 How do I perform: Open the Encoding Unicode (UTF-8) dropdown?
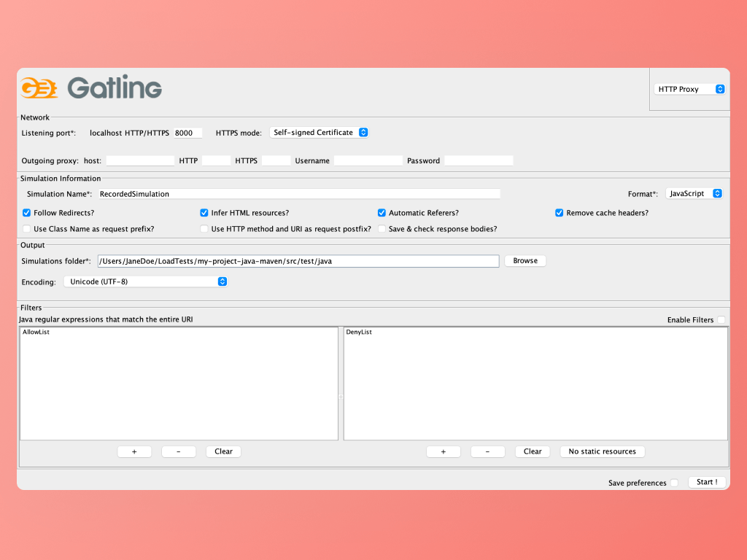pos(145,281)
